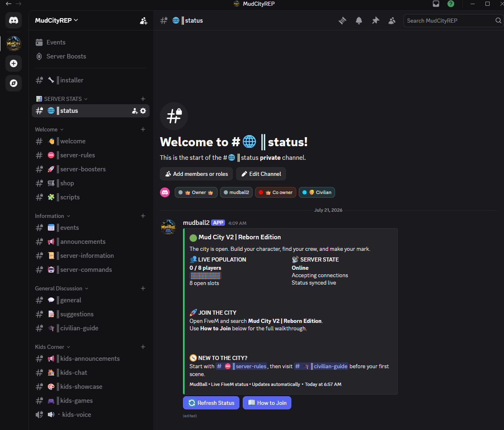This screenshot has width=504, height=430.
Task: Open the Discover servers compass icon
Action: (x=14, y=83)
